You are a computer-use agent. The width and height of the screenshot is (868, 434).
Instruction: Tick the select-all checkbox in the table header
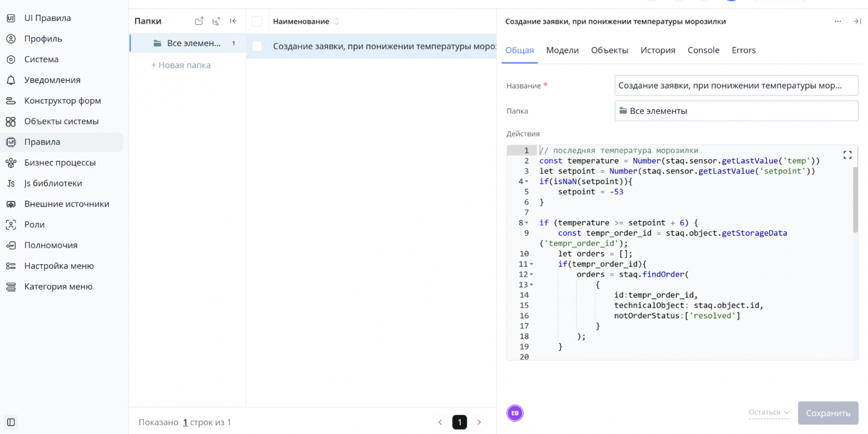(257, 21)
